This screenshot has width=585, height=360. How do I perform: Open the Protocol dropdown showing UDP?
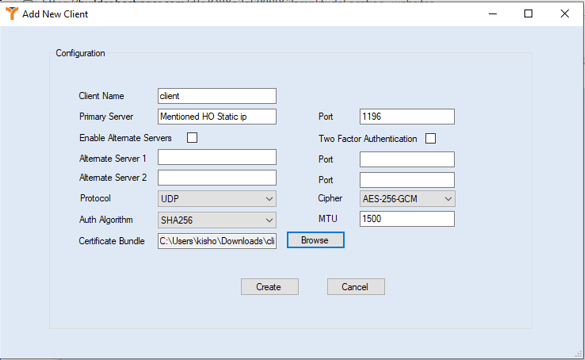[217, 199]
